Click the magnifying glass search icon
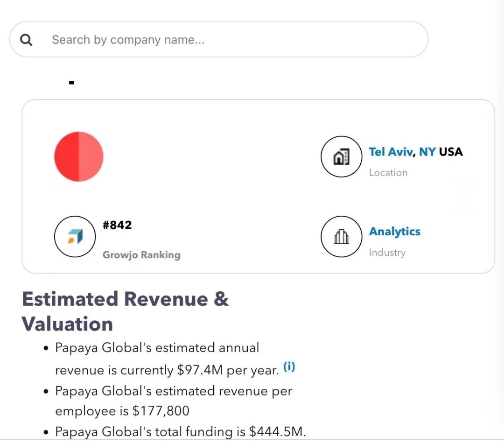The image size is (504, 444). click(x=27, y=40)
